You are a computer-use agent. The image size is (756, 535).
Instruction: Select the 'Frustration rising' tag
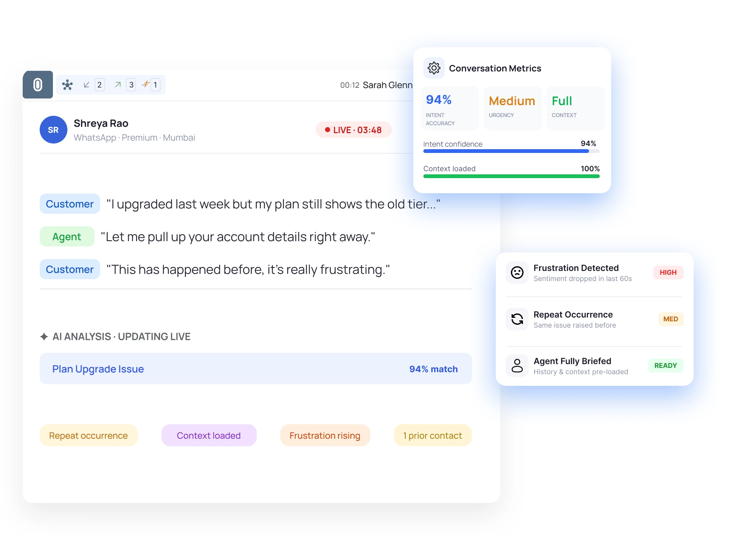click(x=325, y=436)
